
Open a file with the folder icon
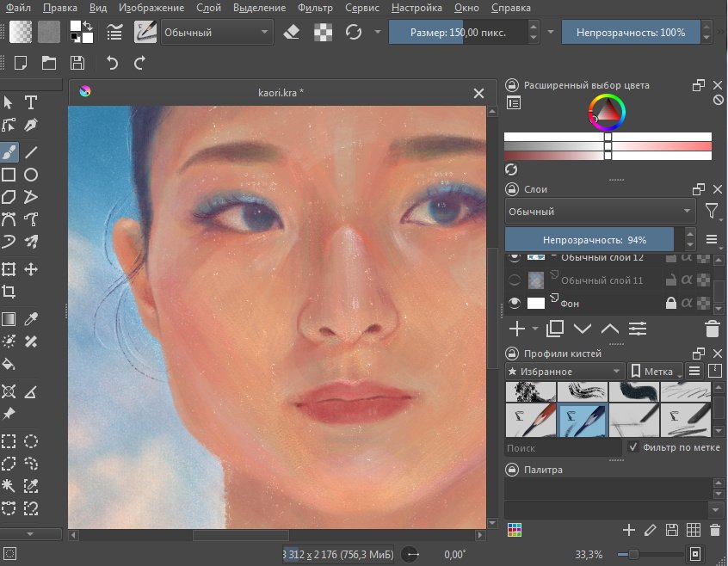tap(49, 63)
